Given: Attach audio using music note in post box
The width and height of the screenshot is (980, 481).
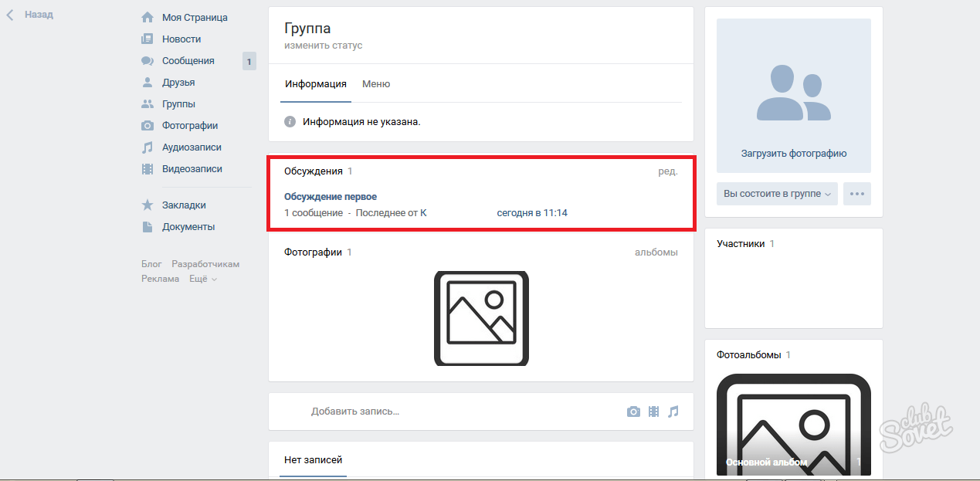Looking at the screenshot, I should click(673, 412).
